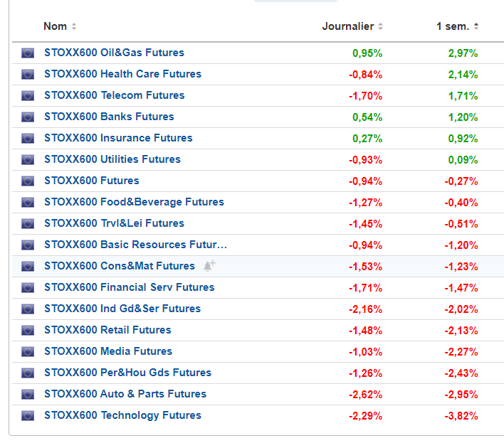Open STOXX600 Financial Serv Futures link

(x=129, y=287)
